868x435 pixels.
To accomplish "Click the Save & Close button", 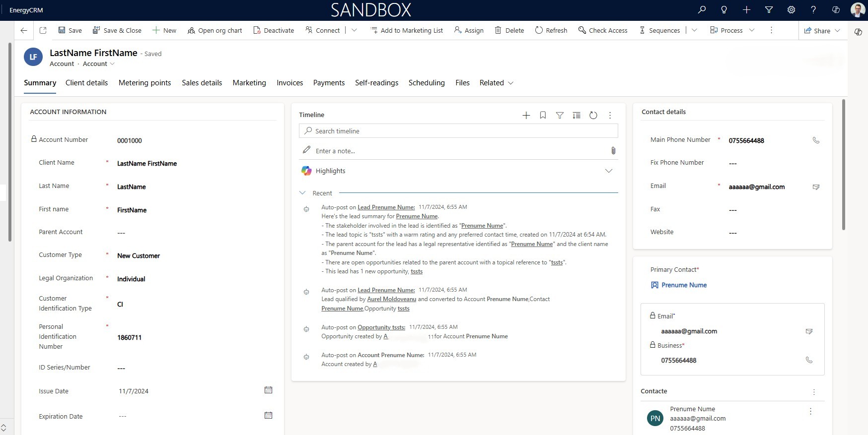I will tap(117, 30).
